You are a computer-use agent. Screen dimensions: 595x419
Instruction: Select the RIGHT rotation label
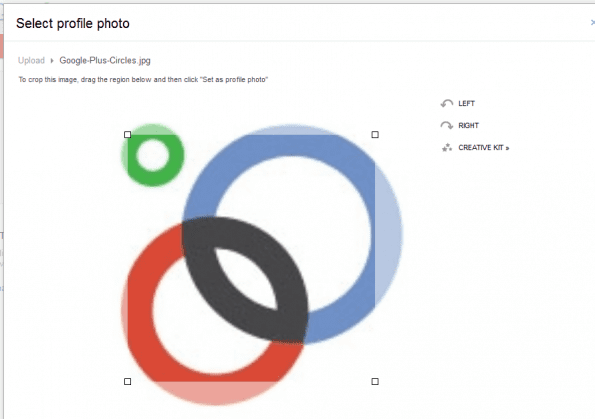point(468,125)
